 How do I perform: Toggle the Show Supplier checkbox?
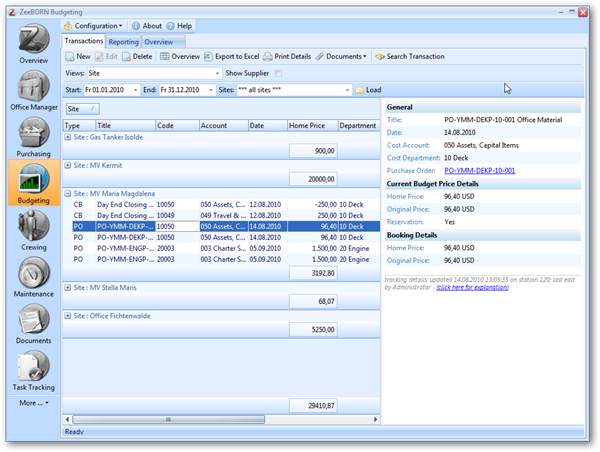[x=278, y=73]
